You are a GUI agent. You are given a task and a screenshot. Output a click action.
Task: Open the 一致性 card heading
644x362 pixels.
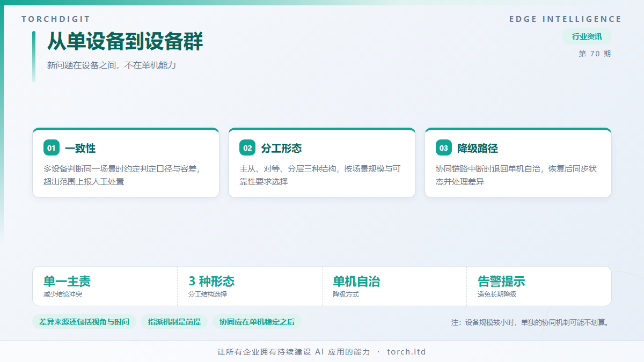click(x=80, y=148)
